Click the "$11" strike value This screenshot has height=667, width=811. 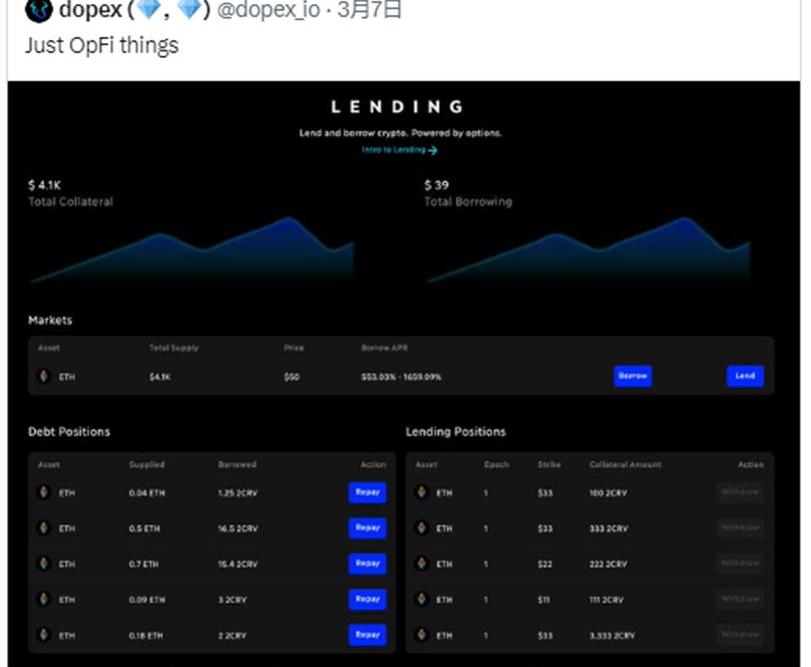click(x=544, y=600)
